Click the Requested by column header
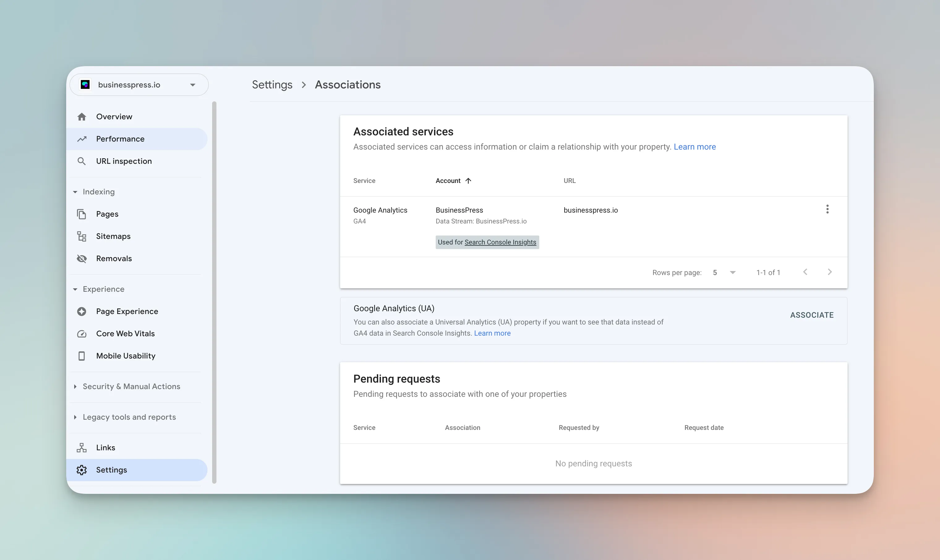The width and height of the screenshot is (940, 560). [x=579, y=427]
